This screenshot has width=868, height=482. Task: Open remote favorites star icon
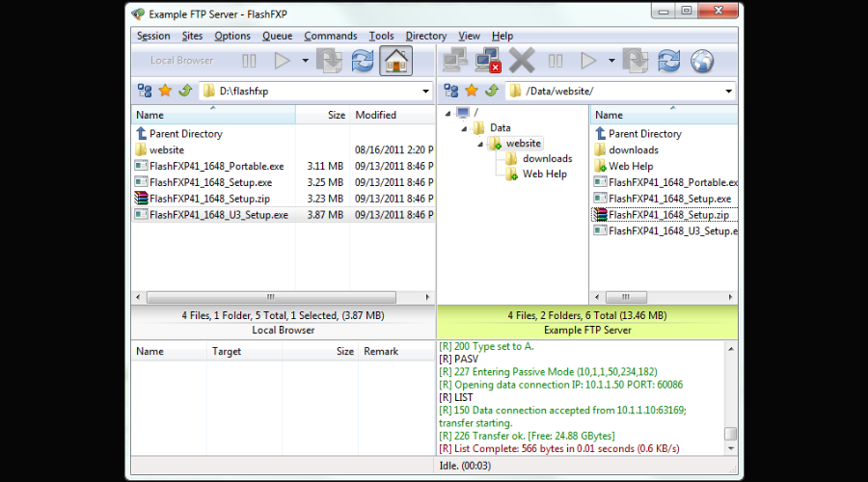click(472, 91)
